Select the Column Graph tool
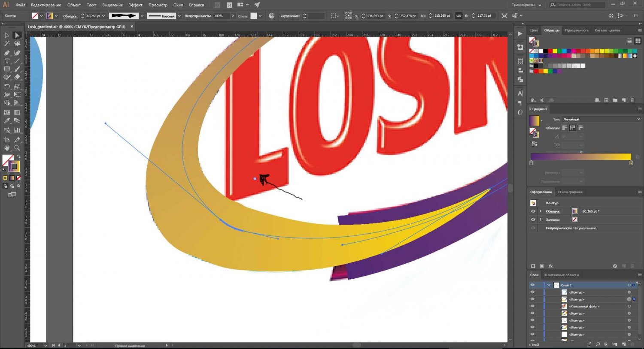 [x=17, y=130]
